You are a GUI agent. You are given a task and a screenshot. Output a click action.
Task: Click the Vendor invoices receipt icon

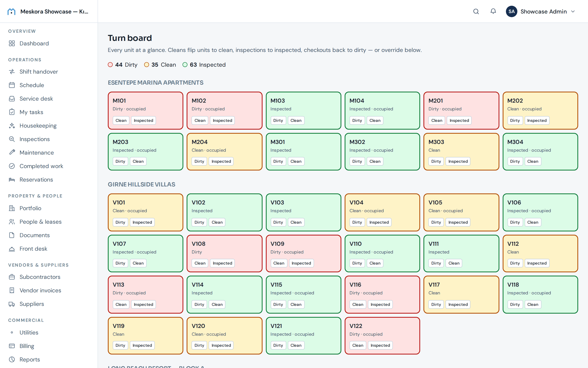coord(12,290)
